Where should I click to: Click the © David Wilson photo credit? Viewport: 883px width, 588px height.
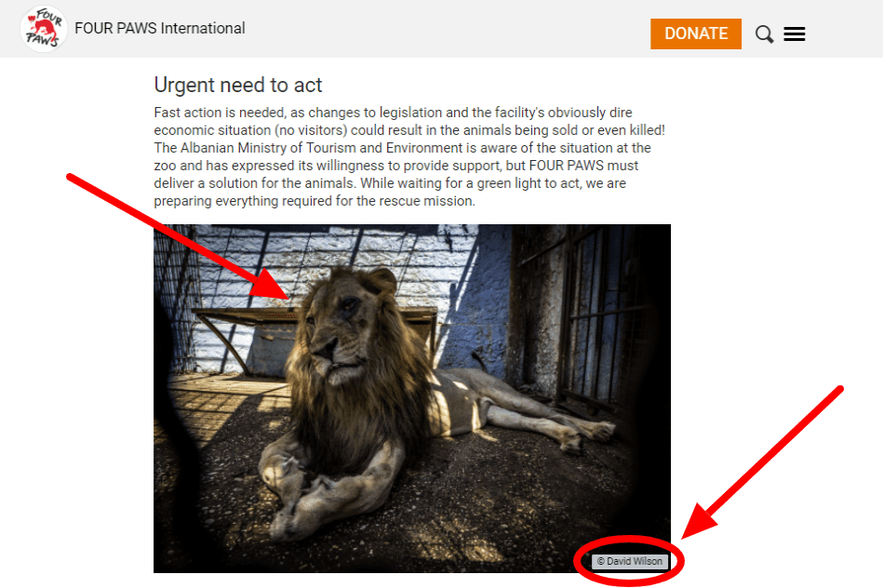[x=630, y=561]
